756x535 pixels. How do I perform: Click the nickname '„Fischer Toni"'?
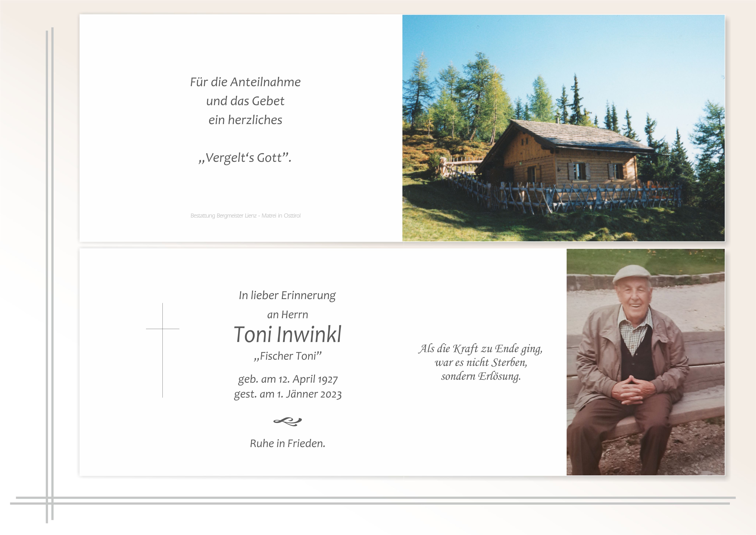pyautogui.click(x=288, y=356)
